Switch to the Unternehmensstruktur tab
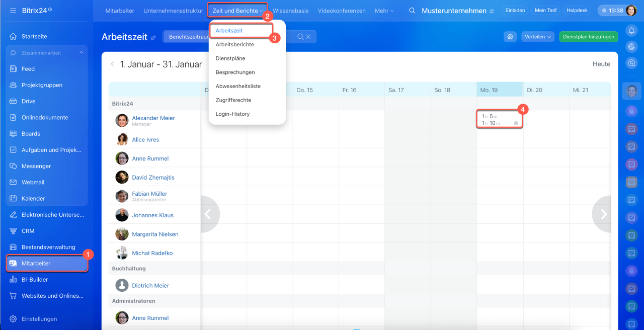644x330 pixels. [x=173, y=11]
